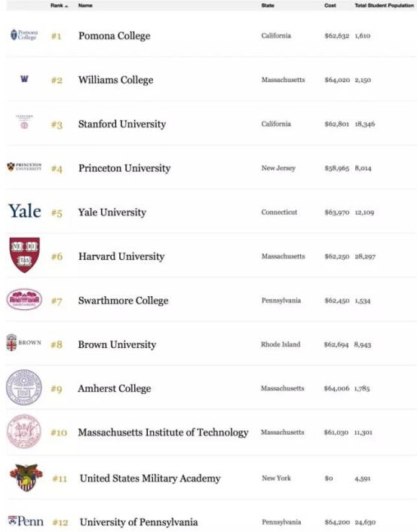417x532 pixels.
Task: Click the Penn logo
Action: [x=26, y=521]
